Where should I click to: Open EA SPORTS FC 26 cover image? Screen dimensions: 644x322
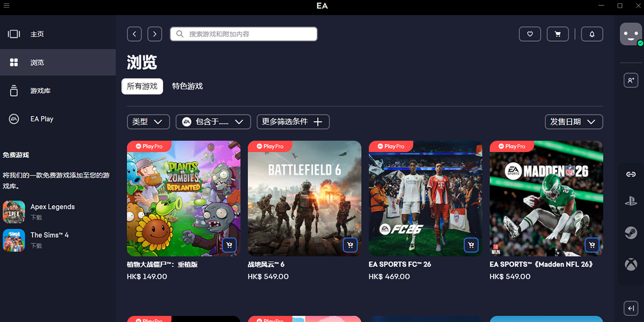pyautogui.click(x=426, y=198)
